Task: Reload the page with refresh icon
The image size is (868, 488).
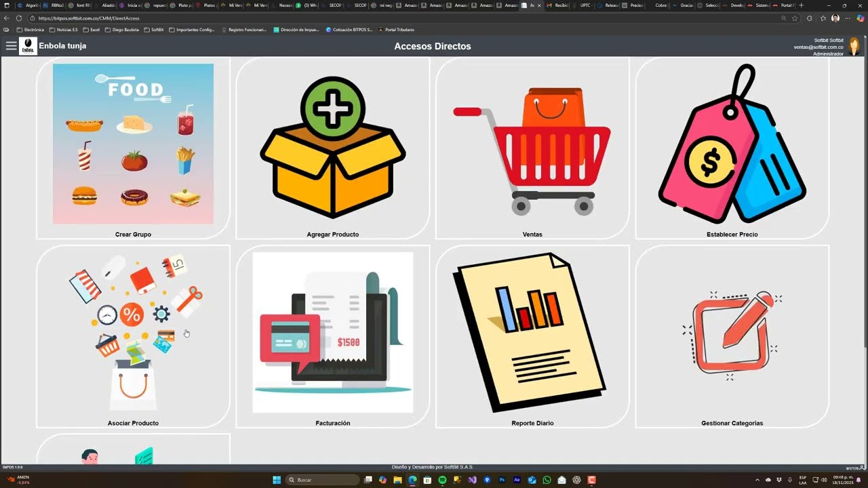Action: click(19, 18)
